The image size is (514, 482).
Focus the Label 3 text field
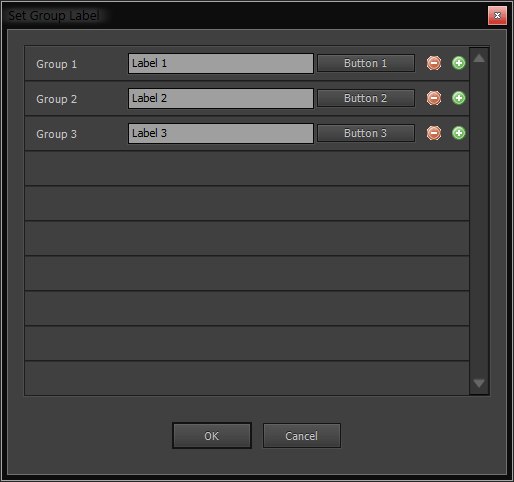(x=221, y=133)
